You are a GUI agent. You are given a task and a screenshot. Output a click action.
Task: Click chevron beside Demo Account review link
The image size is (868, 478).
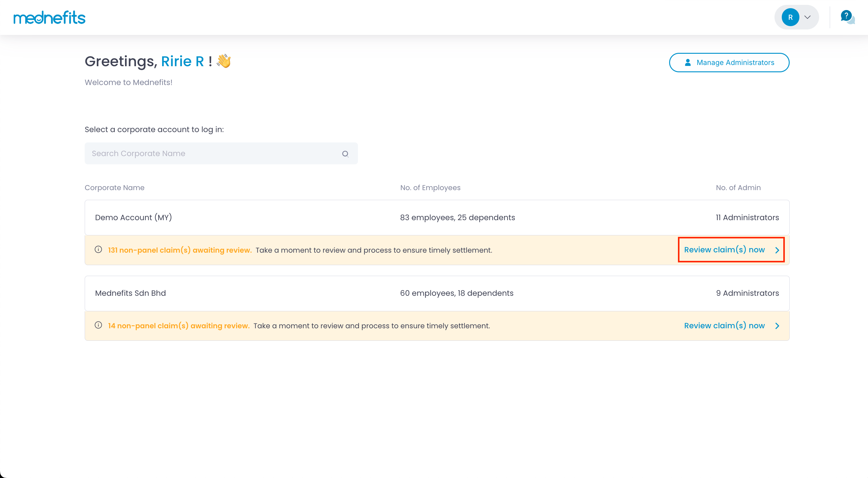pyautogui.click(x=777, y=250)
